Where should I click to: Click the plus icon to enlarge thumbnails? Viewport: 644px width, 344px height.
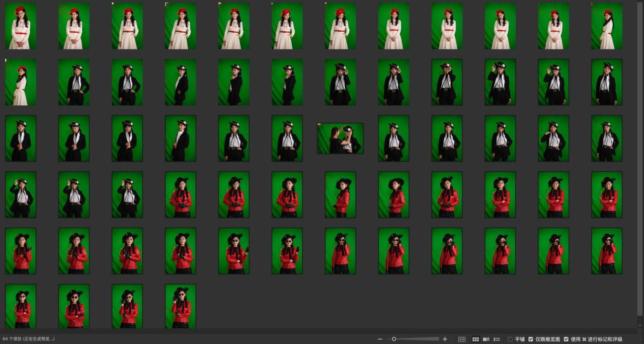point(445,339)
